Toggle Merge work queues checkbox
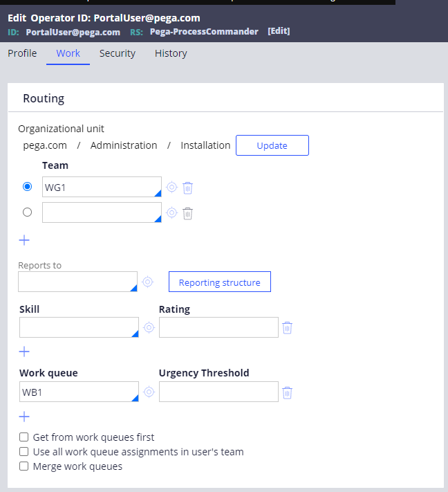This screenshot has height=492, width=448. coord(24,466)
